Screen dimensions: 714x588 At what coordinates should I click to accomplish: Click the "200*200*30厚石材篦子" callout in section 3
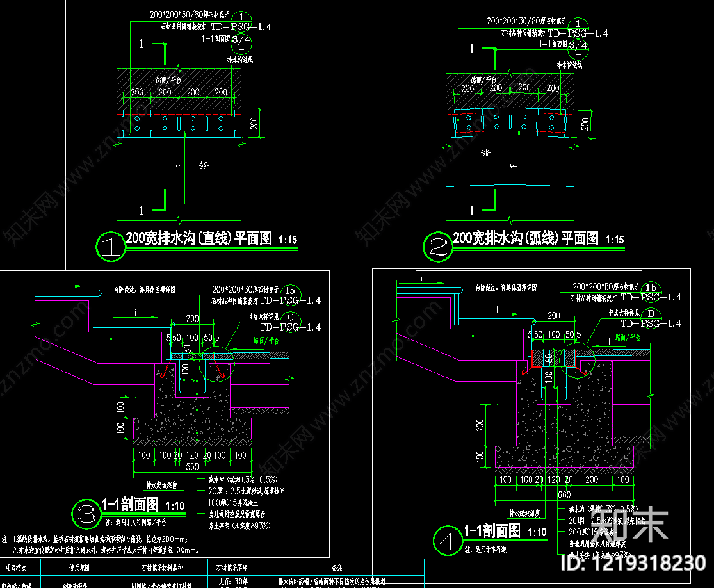(245, 290)
